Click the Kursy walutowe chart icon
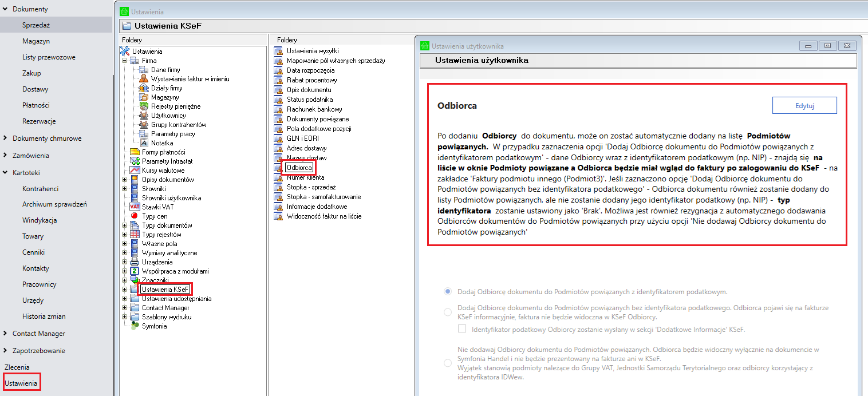 click(135, 171)
